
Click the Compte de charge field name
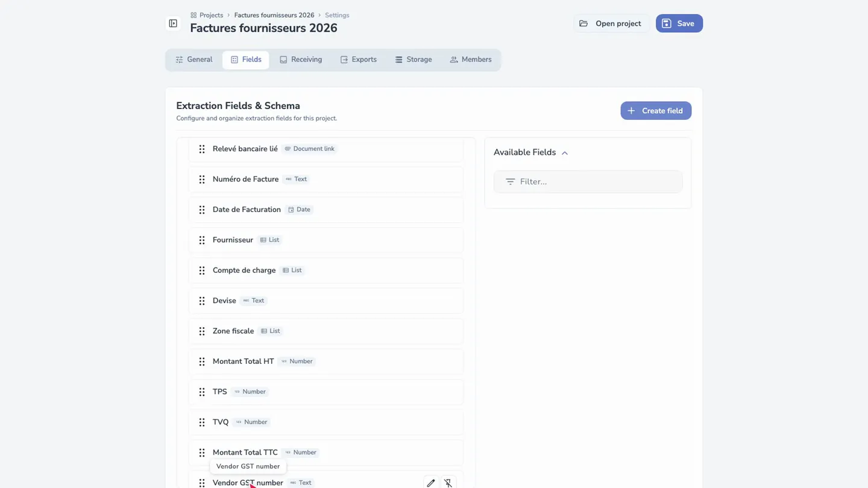[244, 271]
